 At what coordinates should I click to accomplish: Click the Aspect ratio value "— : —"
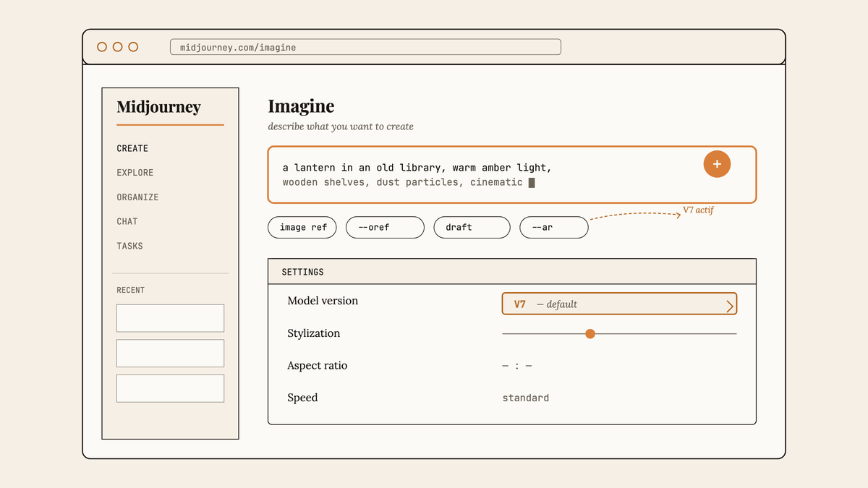517,366
